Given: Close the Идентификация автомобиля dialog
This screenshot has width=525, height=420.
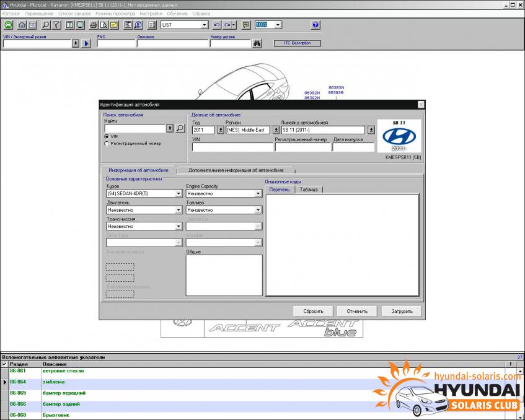Looking at the screenshot, I should point(421,105).
